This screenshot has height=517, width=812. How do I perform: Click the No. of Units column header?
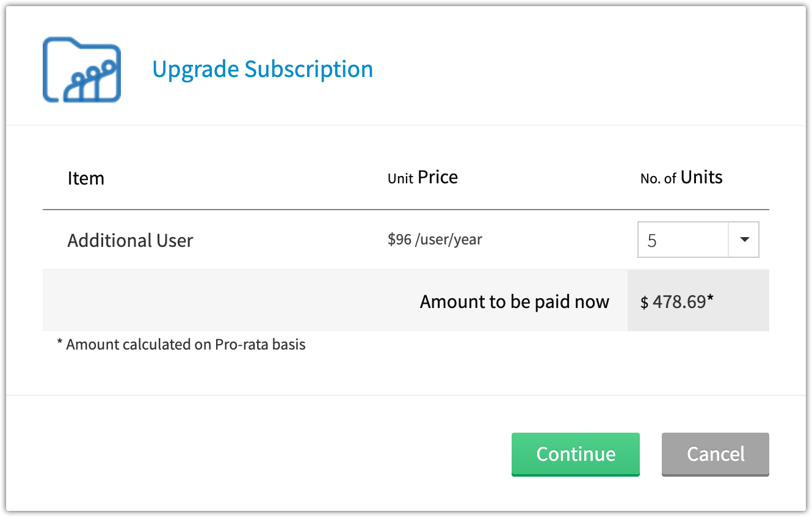(x=681, y=178)
